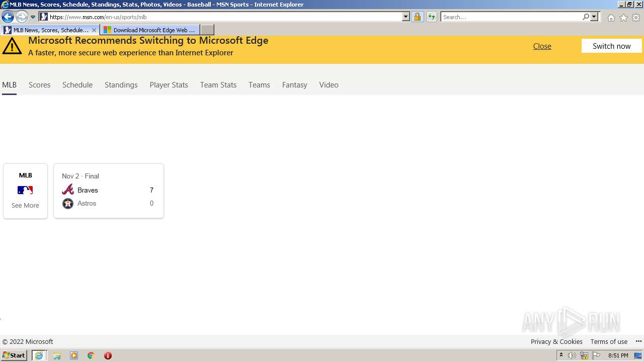The image size is (644, 362).
Task: Close the MLB News tab
Action: point(94,30)
